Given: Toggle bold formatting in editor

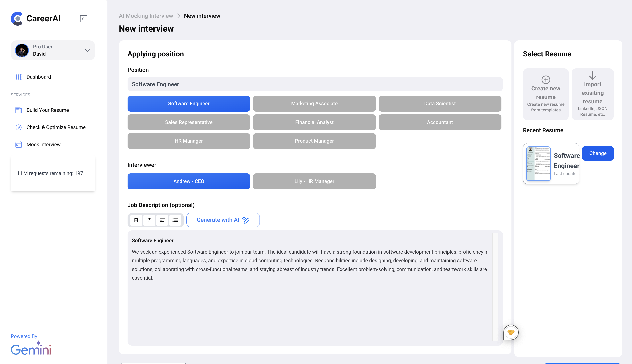Looking at the screenshot, I should click(x=136, y=220).
